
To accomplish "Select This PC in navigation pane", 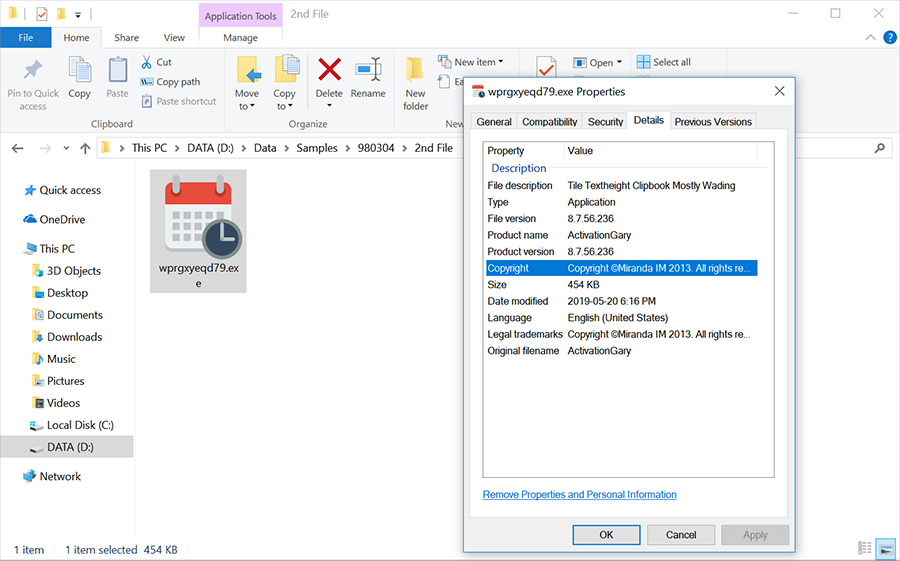I will (x=49, y=249).
